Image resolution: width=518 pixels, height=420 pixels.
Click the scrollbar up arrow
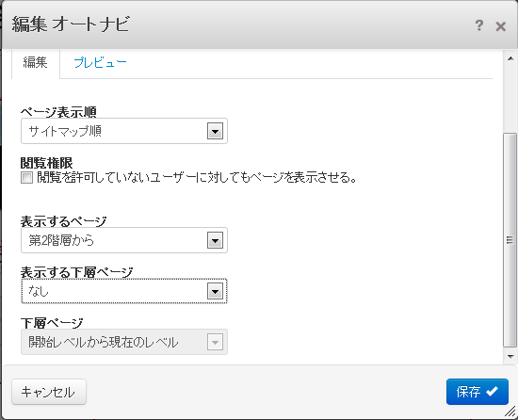[510, 58]
